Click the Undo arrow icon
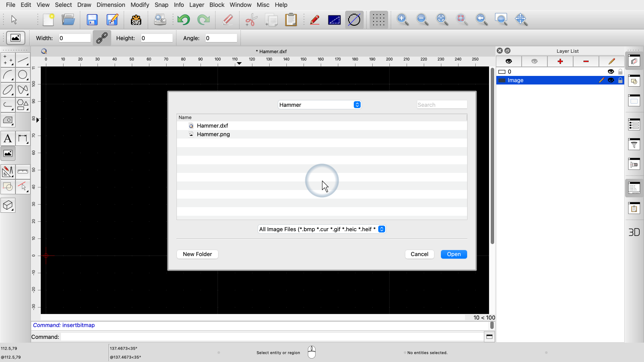 tap(183, 20)
